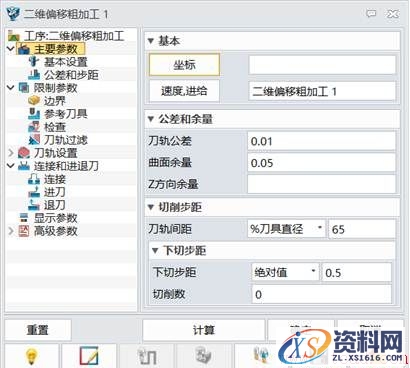This screenshot has width=410, height=368.
Task: Focus the empty field next to 坐标
Action: [322, 65]
